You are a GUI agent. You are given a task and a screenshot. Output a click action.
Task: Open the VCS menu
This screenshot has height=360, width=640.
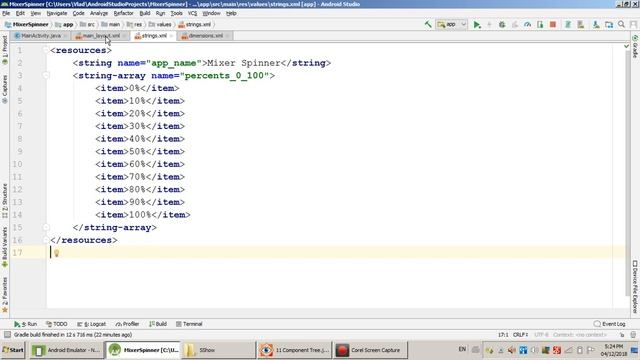(x=192, y=13)
